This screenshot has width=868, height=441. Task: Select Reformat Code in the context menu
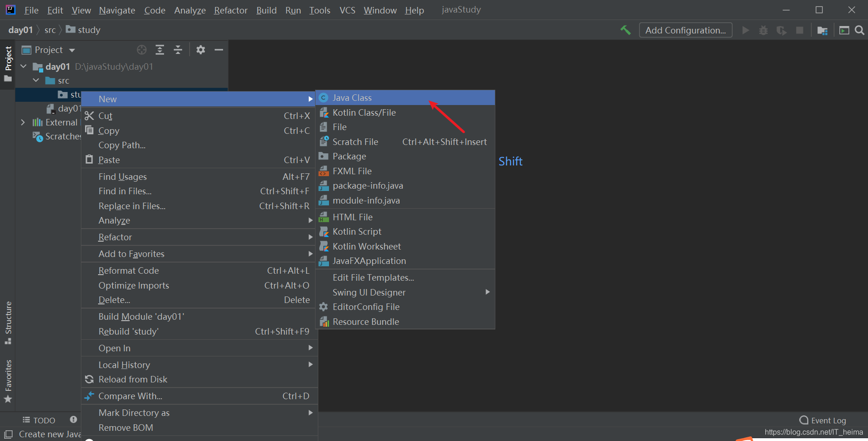coord(199,270)
